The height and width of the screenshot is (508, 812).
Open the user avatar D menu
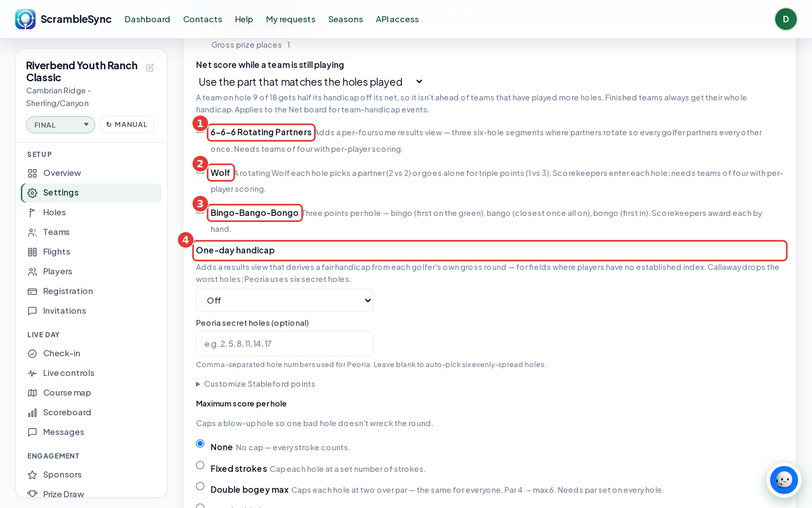click(x=786, y=19)
